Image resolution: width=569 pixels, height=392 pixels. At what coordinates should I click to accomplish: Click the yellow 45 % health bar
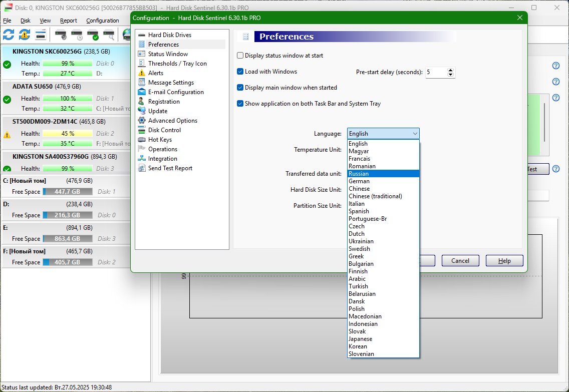[68, 134]
